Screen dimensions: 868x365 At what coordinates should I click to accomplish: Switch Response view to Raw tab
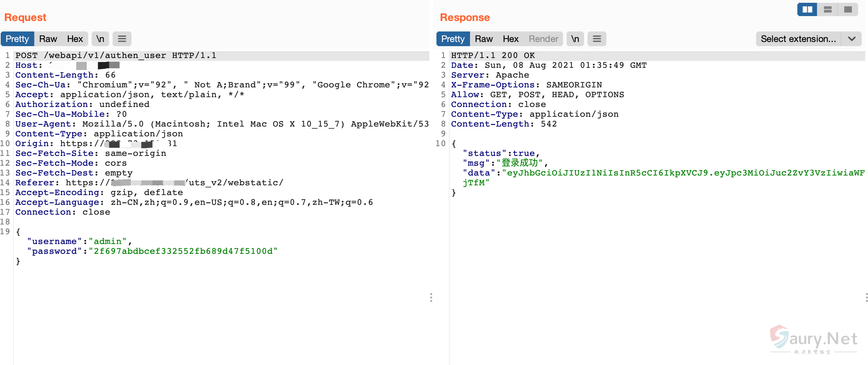[x=484, y=39]
